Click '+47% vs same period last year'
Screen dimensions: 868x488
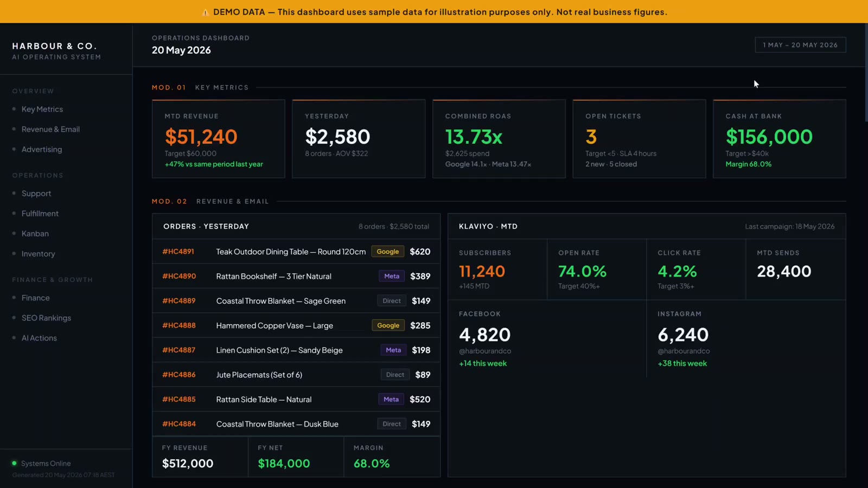coord(214,164)
